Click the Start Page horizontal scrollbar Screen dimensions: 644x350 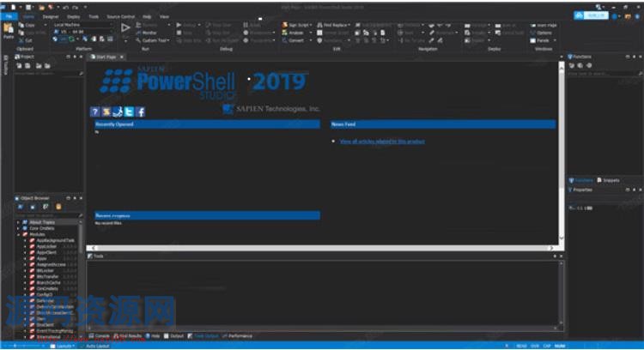click(x=322, y=248)
